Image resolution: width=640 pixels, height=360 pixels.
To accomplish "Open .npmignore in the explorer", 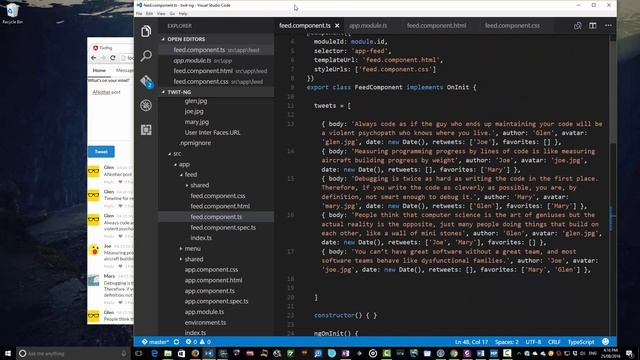I will [195, 143].
